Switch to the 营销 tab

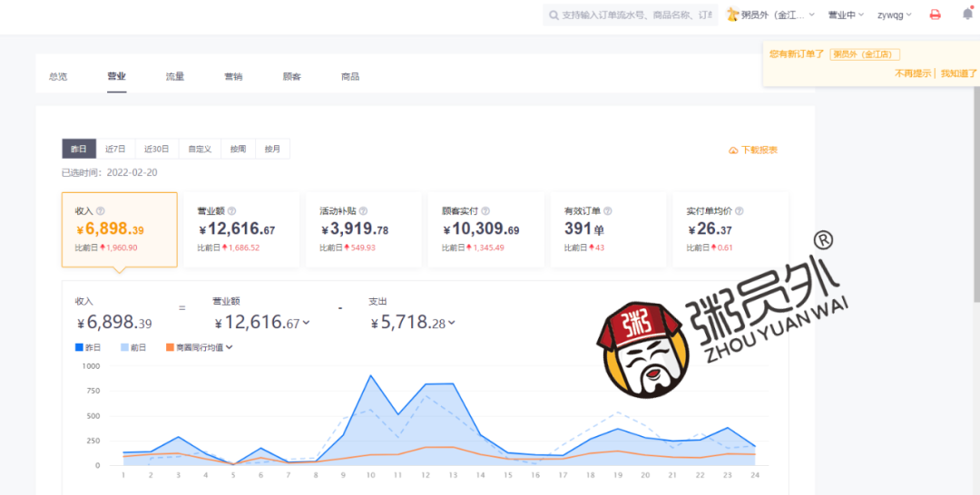234,77
